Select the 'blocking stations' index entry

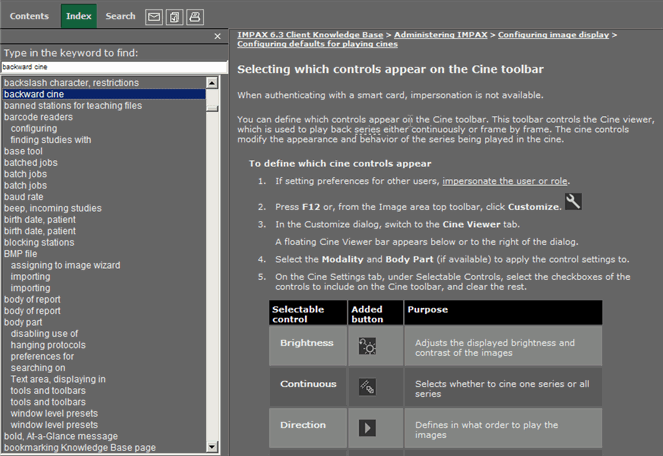click(39, 242)
